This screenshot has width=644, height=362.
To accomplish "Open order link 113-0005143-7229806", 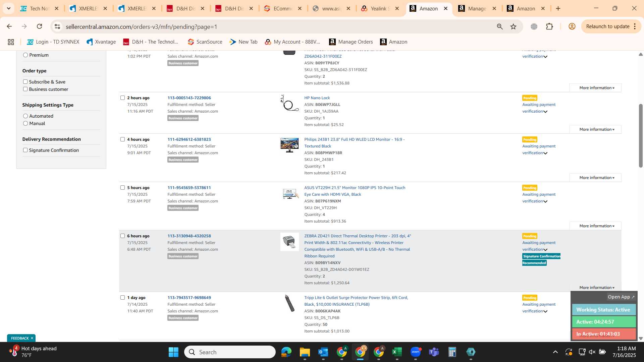I will [189, 98].
